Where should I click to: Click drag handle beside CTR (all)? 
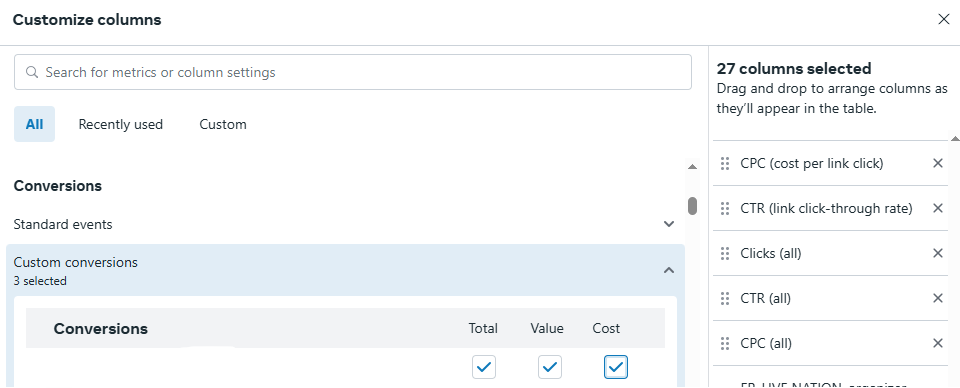tap(725, 298)
